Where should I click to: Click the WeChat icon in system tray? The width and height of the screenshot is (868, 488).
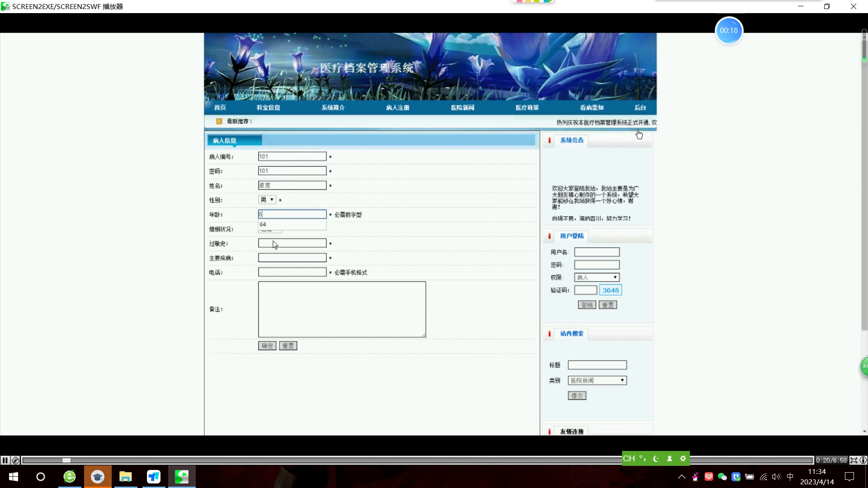(722, 477)
